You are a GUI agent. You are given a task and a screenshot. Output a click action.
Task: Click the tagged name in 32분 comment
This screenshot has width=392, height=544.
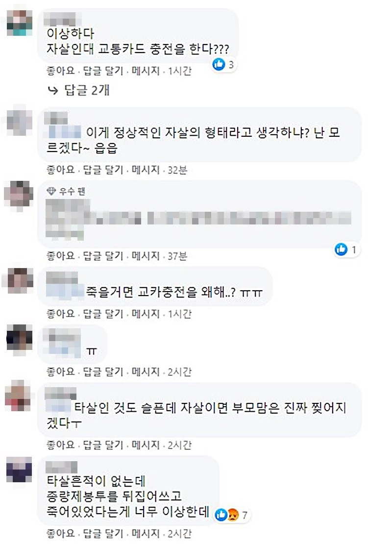(65, 132)
